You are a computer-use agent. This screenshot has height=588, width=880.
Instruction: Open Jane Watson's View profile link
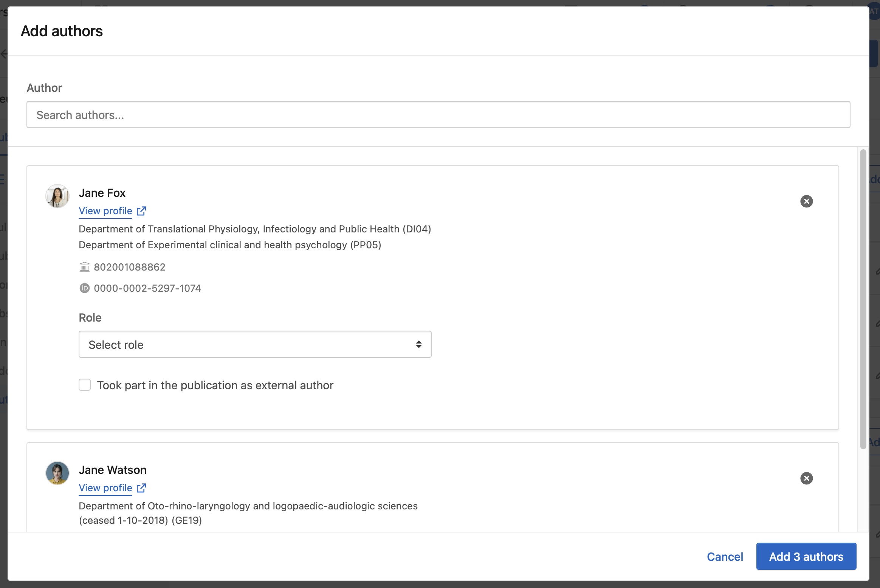[x=105, y=488]
